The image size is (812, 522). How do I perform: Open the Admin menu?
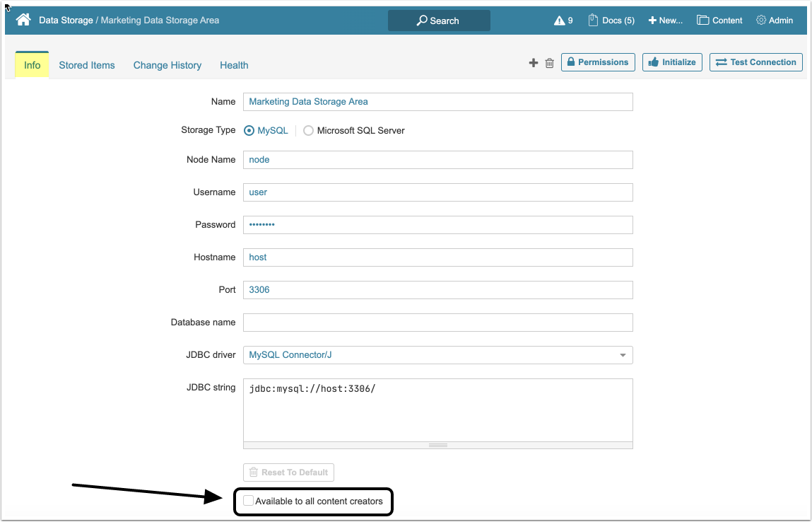[775, 21]
